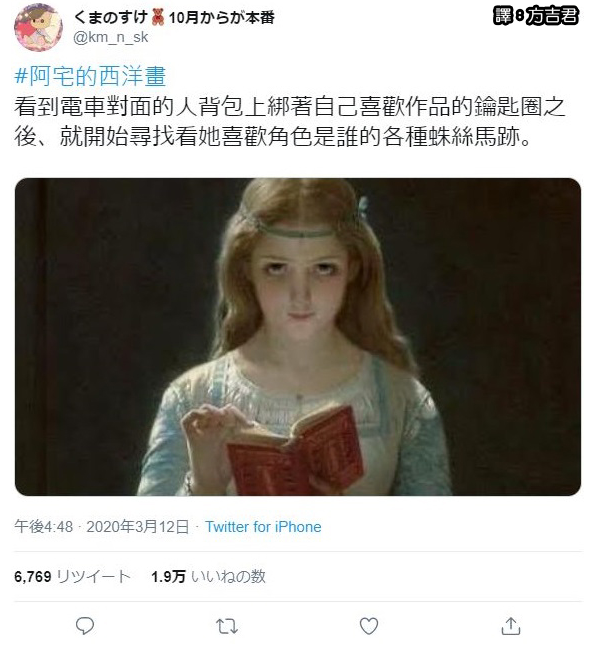Enlarge the painting by clicking the girl's face

(x=301, y=286)
